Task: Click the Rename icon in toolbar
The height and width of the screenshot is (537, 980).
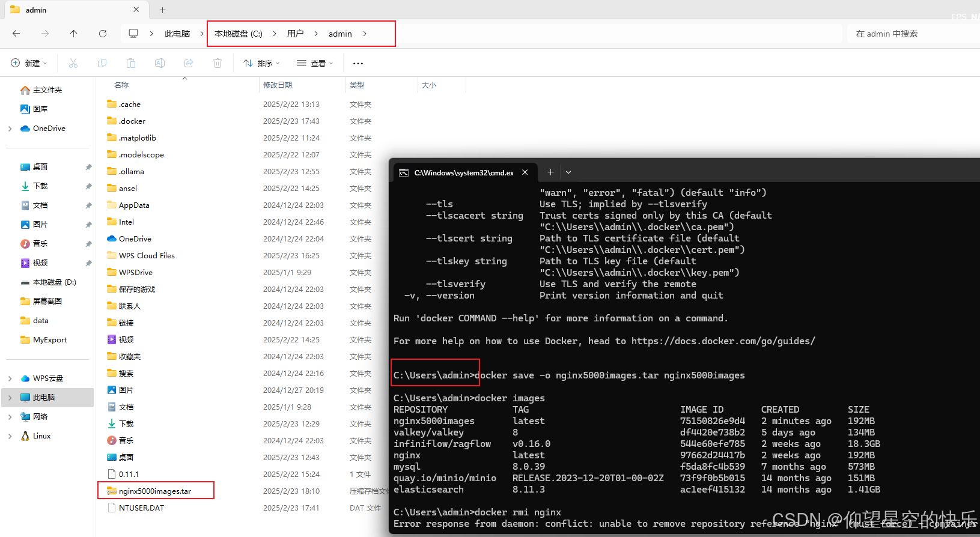Action: [x=160, y=63]
